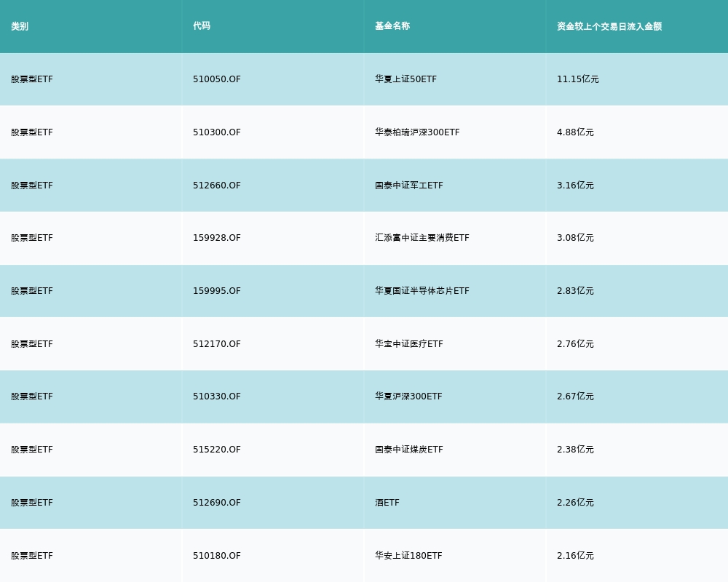Select fund name 酒ETF
Viewport: 728px width, 582px height.
pyautogui.click(x=387, y=503)
